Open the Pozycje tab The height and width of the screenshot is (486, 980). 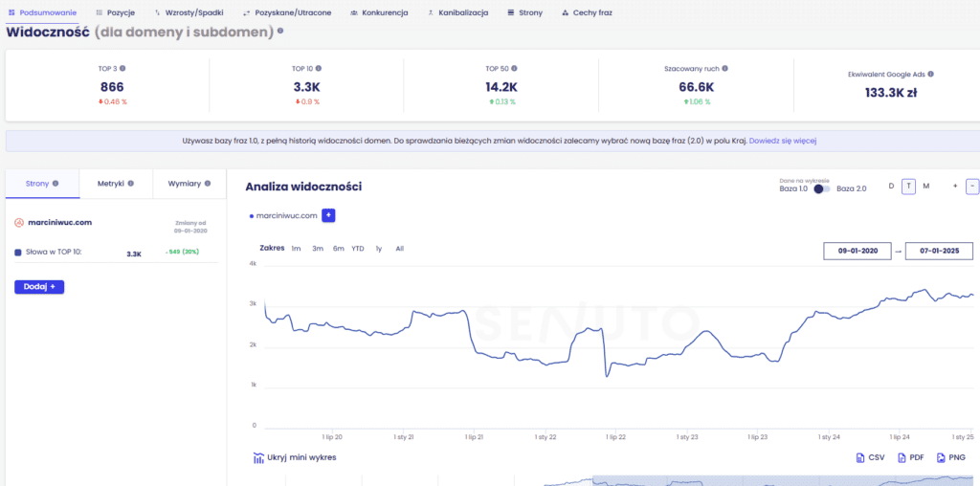(x=115, y=13)
